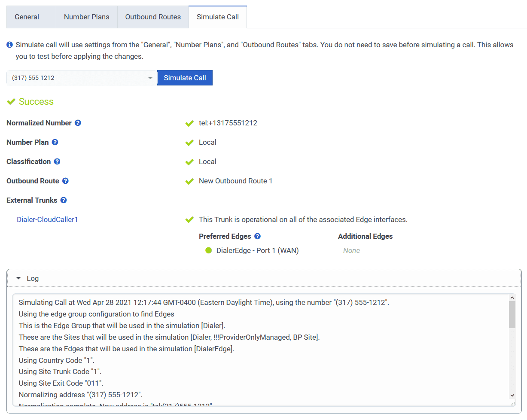527x420 pixels.
Task: Select the Simulate Call tab
Action: (x=217, y=17)
